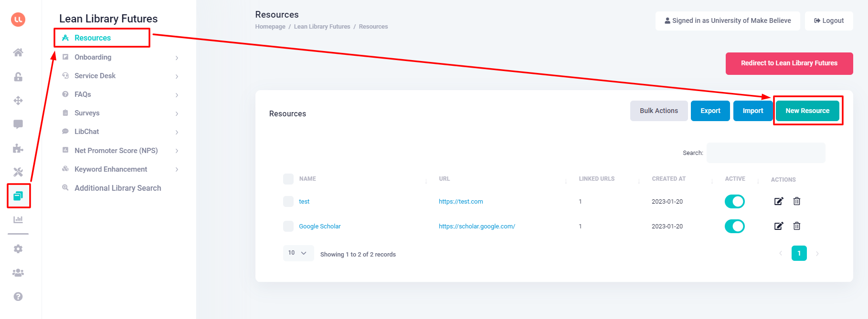Screen dimensions: 868x319
Task: Open the wrench and screwdriver tools icon
Action: [x=18, y=172]
